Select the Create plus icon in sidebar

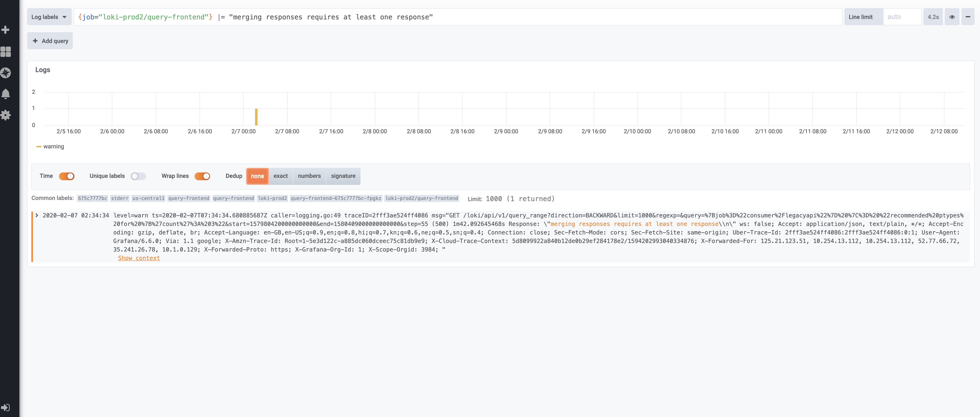[6, 30]
